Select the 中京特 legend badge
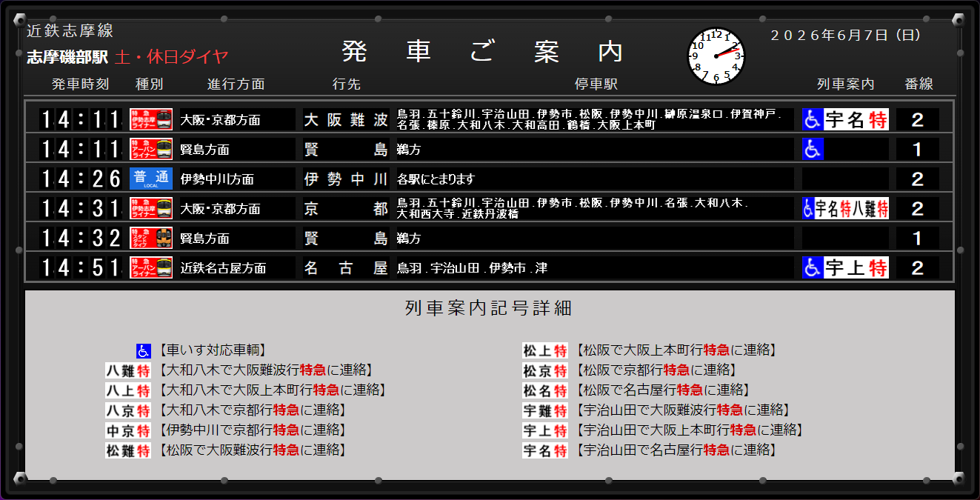 (128, 430)
